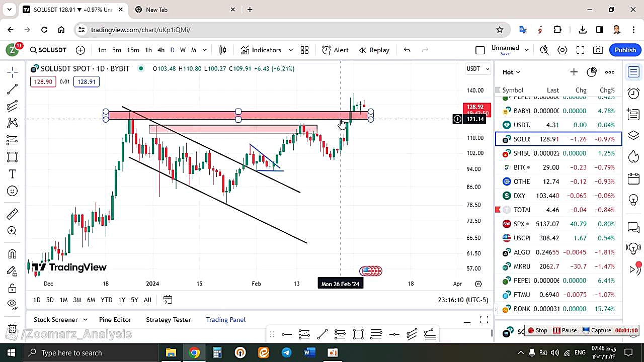Open the indicator templates grid
The image size is (644, 362).
coord(304,50)
